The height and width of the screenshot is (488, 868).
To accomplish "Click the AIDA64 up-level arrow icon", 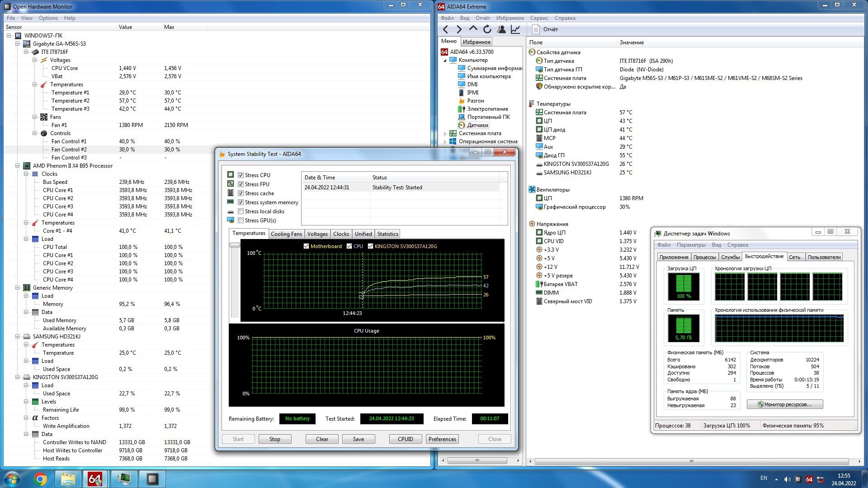I will pos(473,29).
